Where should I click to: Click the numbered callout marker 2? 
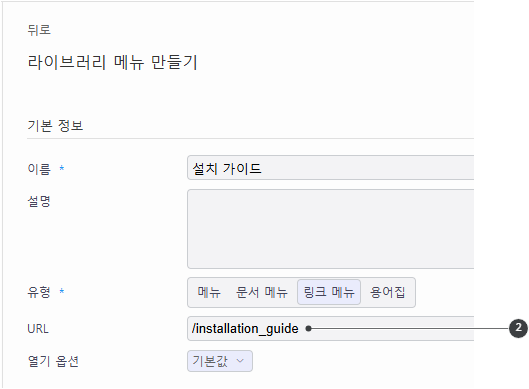click(518, 328)
